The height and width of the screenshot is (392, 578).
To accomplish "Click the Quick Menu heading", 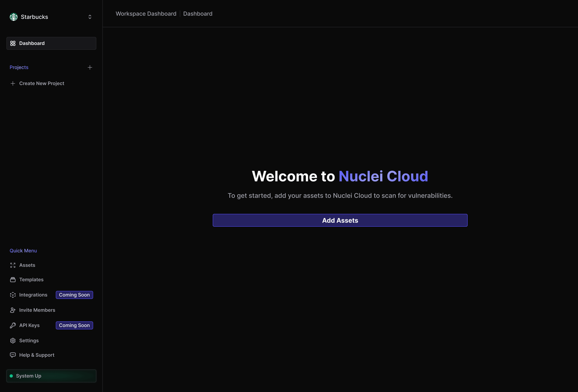I will tap(23, 251).
